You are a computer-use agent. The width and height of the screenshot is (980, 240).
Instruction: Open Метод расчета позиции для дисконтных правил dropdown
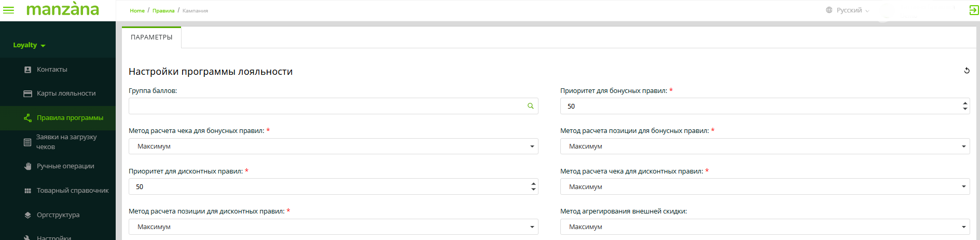pyautogui.click(x=333, y=227)
